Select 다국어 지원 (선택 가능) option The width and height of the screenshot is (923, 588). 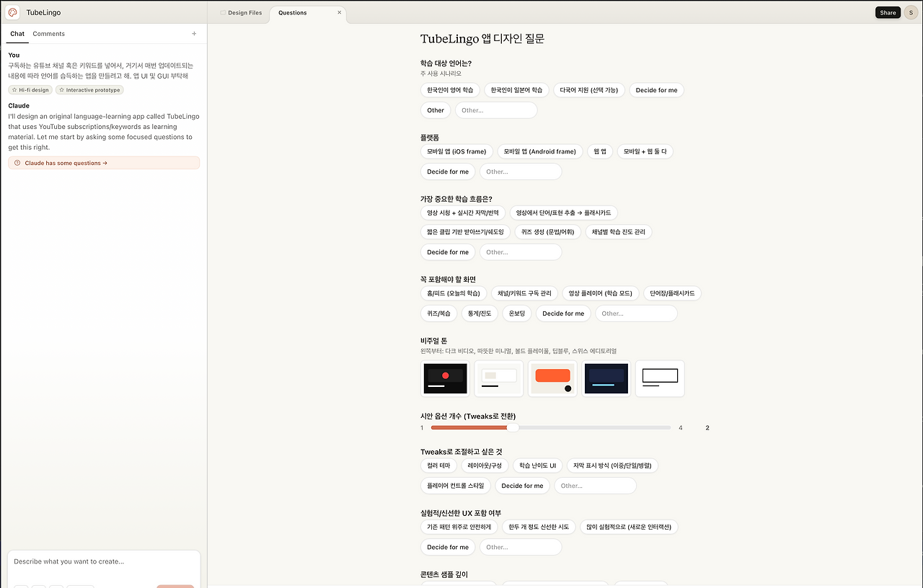tap(589, 90)
